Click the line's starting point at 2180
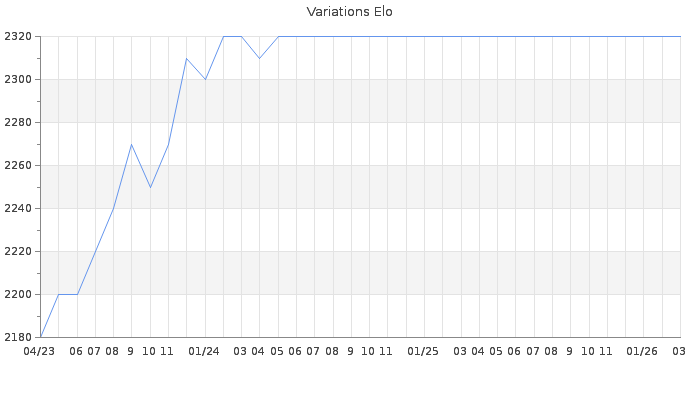The width and height of the screenshot is (700, 400). [40, 337]
